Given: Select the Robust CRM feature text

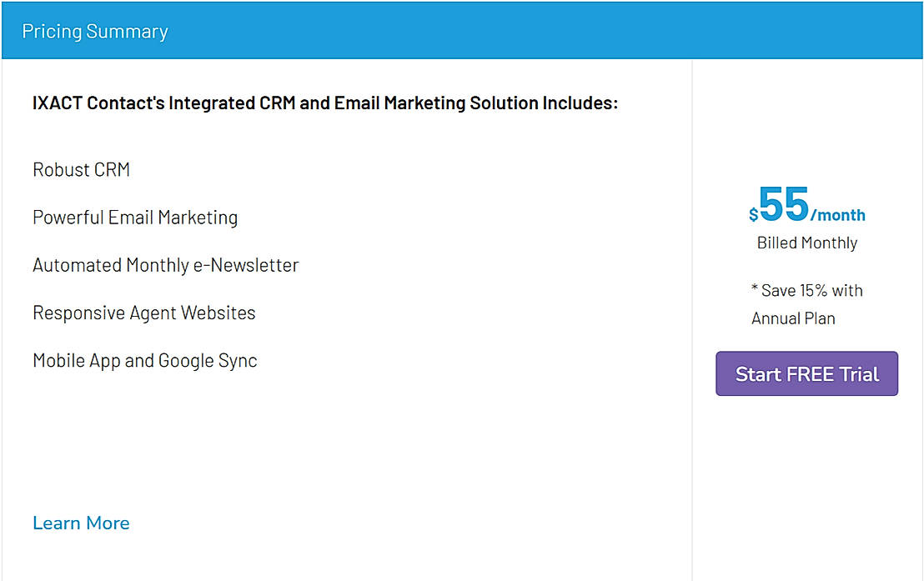Looking at the screenshot, I should (81, 169).
